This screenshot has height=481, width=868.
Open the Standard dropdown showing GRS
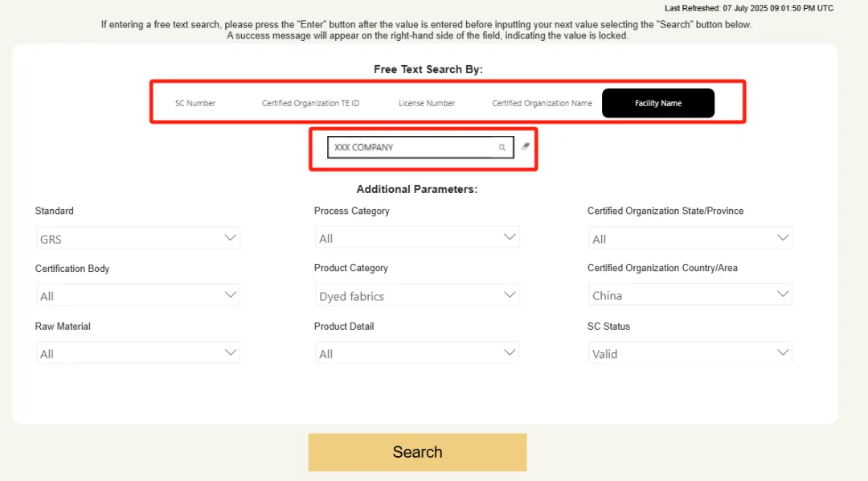[138, 238]
